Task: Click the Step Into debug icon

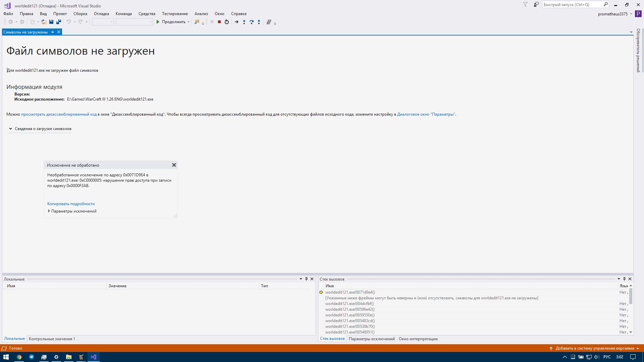Action: click(244, 22)
